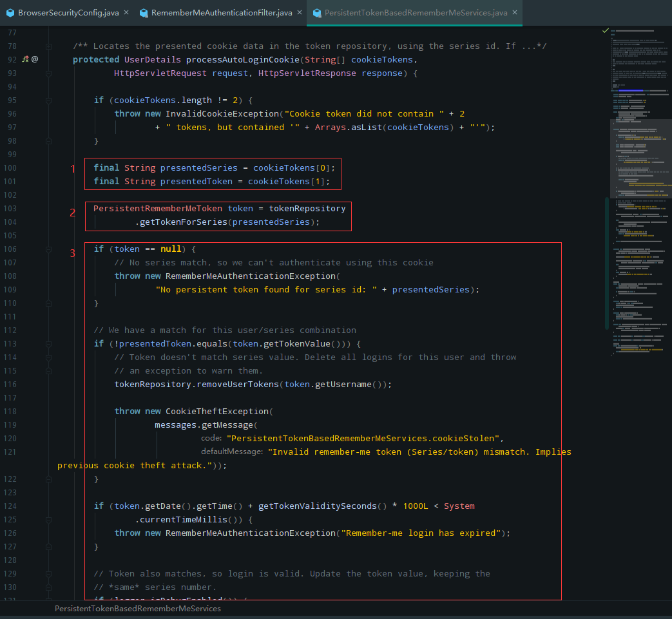Click the green inspection checkmark indicator
The width and height of the screenshot is (672, 619).
(x=605, y=30)
